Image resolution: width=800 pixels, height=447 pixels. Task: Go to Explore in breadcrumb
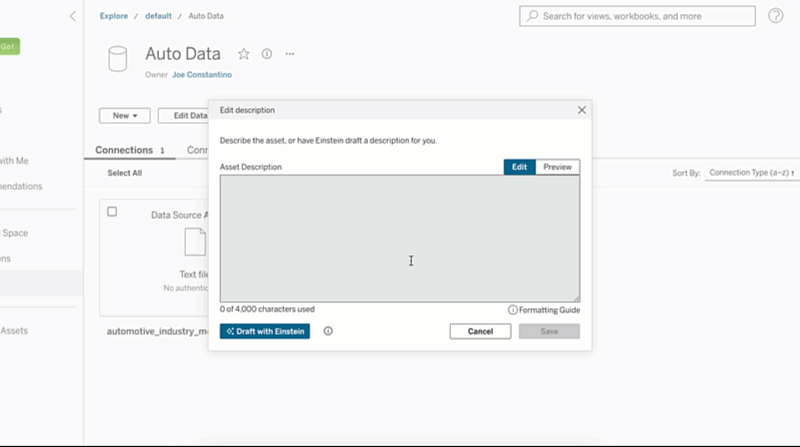pos(113,16)
